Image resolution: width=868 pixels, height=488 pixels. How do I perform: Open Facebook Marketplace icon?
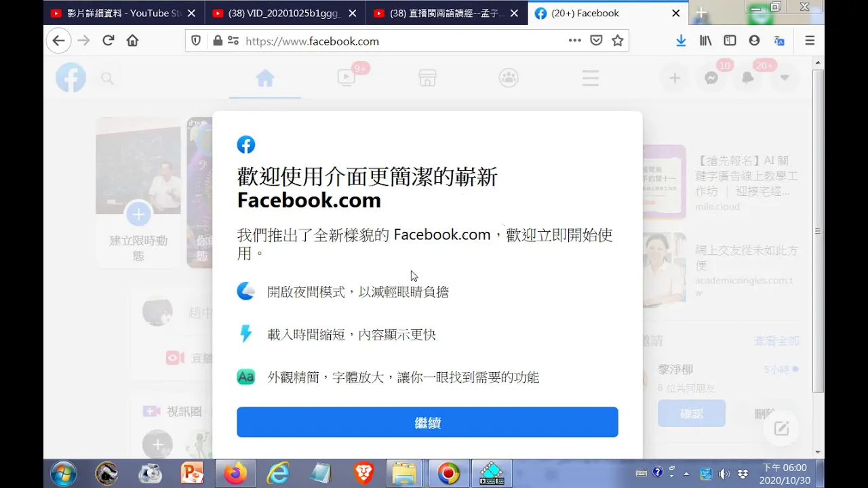click(427, 79)
